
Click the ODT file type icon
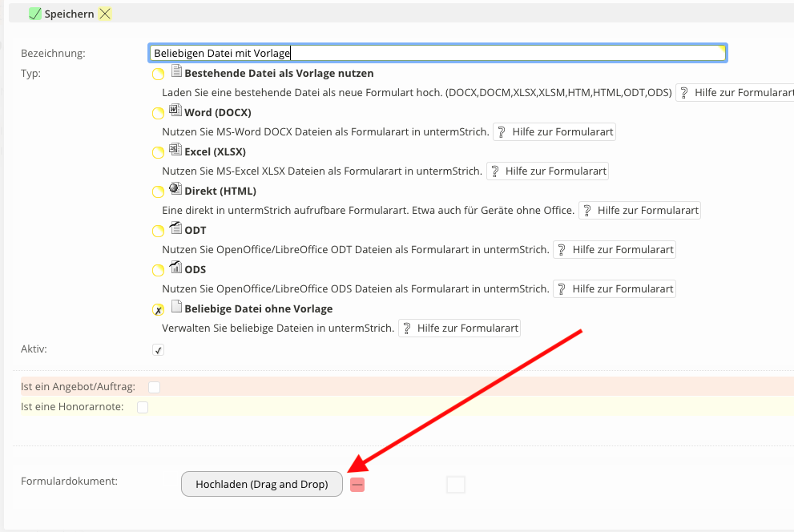coord(176,229)
